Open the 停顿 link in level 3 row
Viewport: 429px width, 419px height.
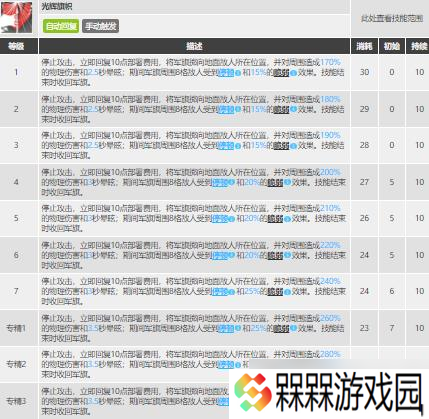coord(226,146)
